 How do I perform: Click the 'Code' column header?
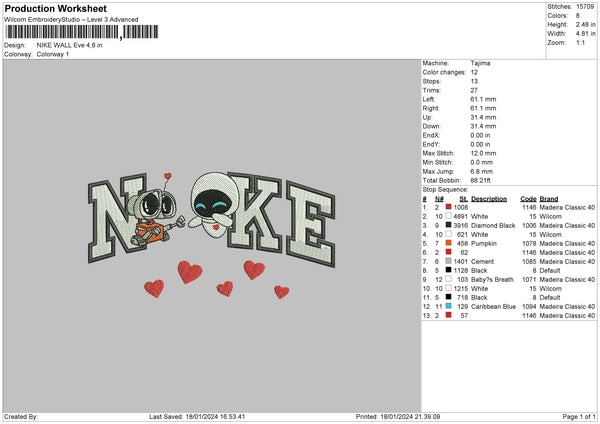[528, 199]
